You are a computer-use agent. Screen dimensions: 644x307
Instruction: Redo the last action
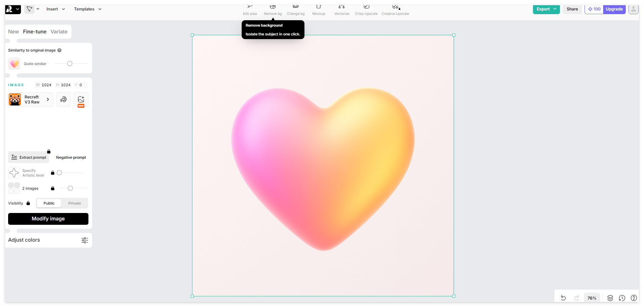point(576,298)
